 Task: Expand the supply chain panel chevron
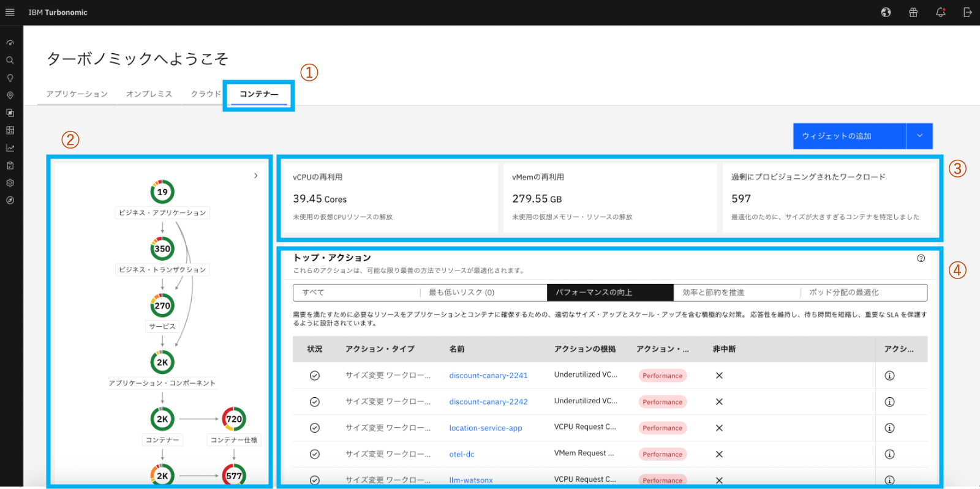[256, 176]
